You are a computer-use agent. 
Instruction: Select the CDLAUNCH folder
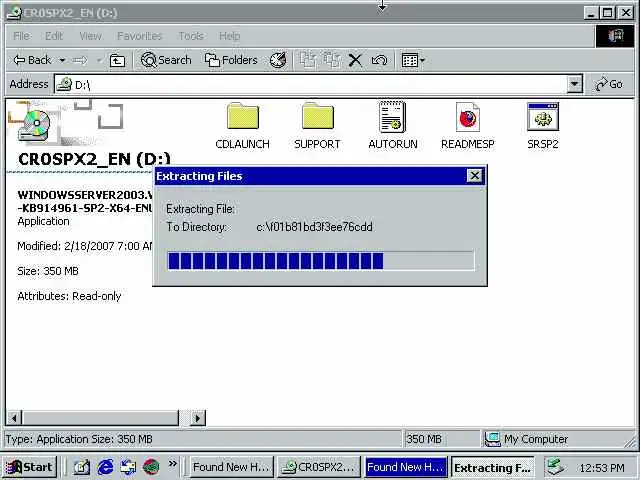pos(242,126)
